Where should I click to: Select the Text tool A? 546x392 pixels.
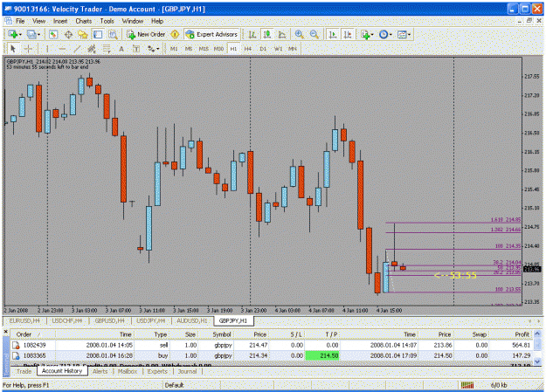click(x=121, y=49)
